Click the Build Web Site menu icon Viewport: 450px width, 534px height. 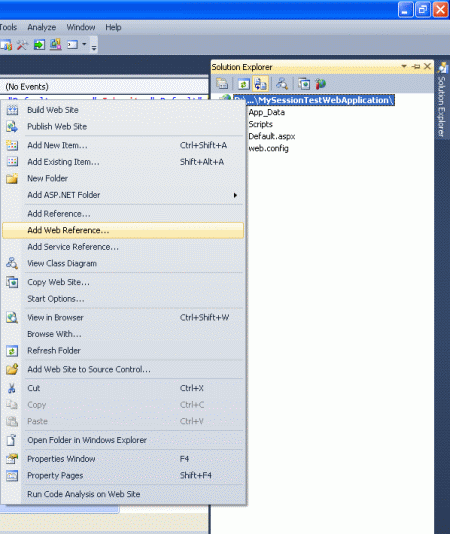click(x=12, y=110)
